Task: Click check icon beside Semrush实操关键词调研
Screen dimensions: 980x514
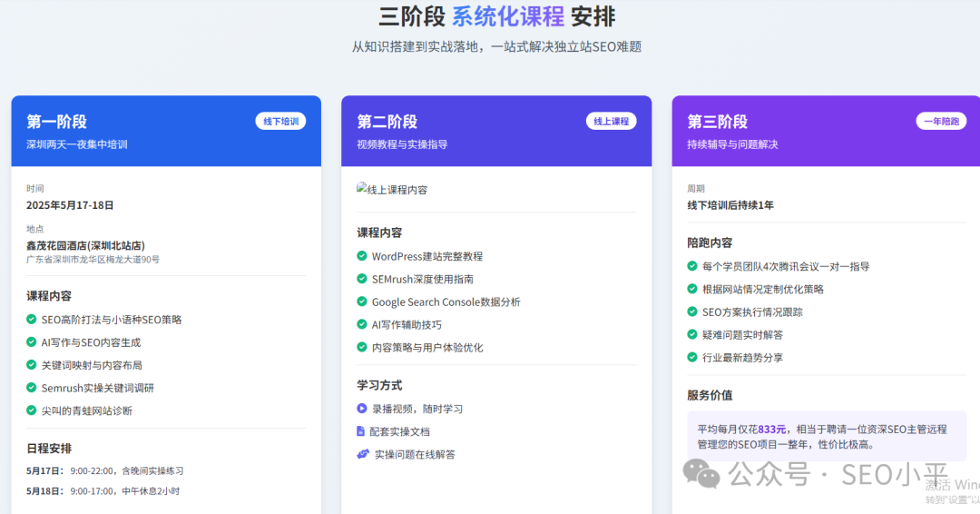Action: point(31,388)
